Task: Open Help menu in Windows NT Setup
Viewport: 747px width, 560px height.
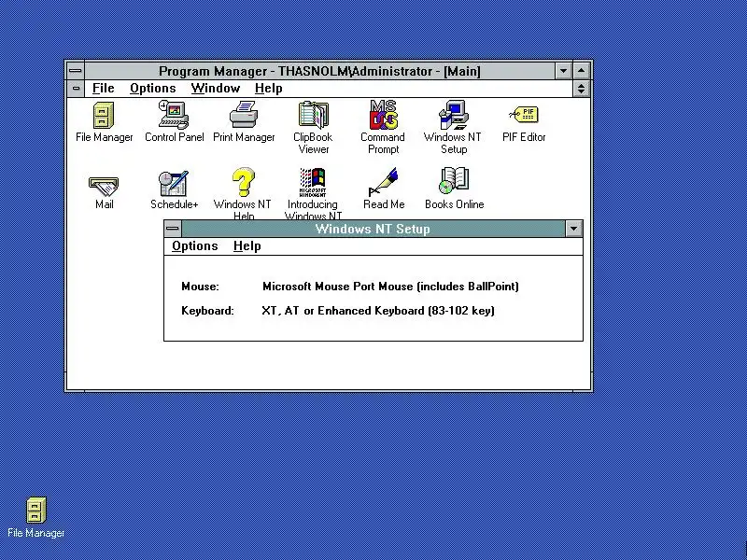Action: [x=247, y=245]
